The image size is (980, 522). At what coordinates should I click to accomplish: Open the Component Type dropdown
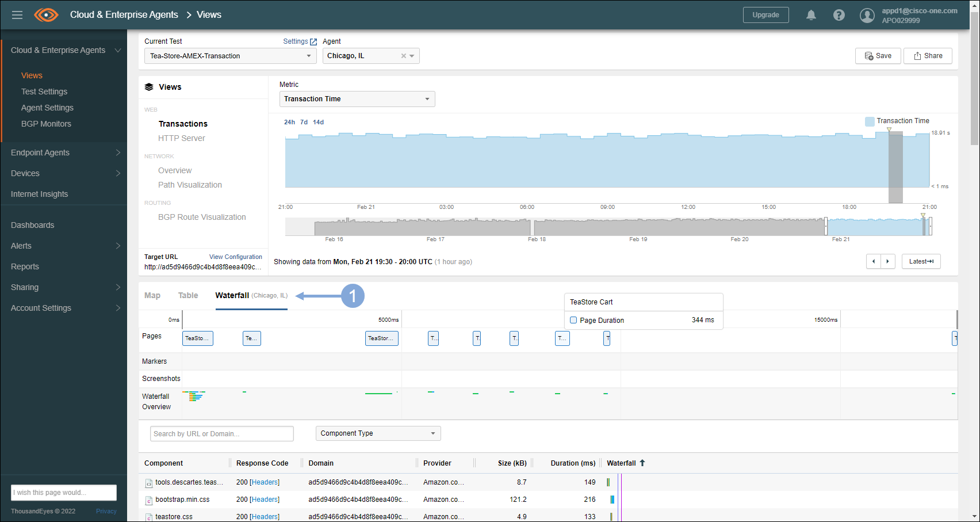tap(378, 433)
